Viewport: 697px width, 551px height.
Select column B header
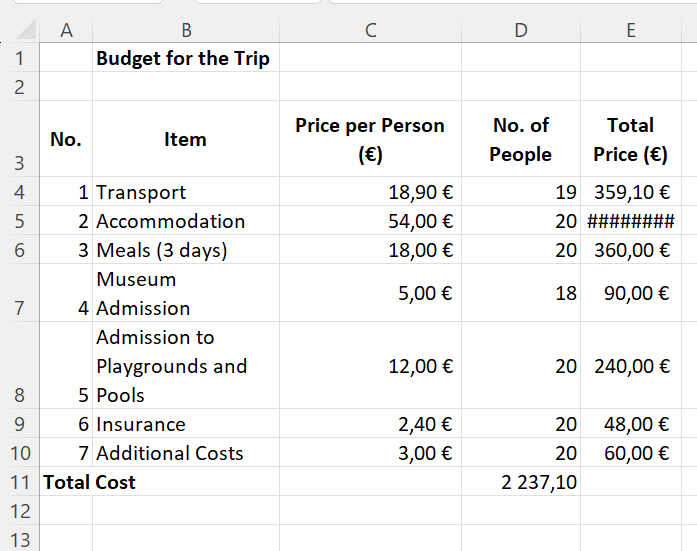tap(185, 30)
